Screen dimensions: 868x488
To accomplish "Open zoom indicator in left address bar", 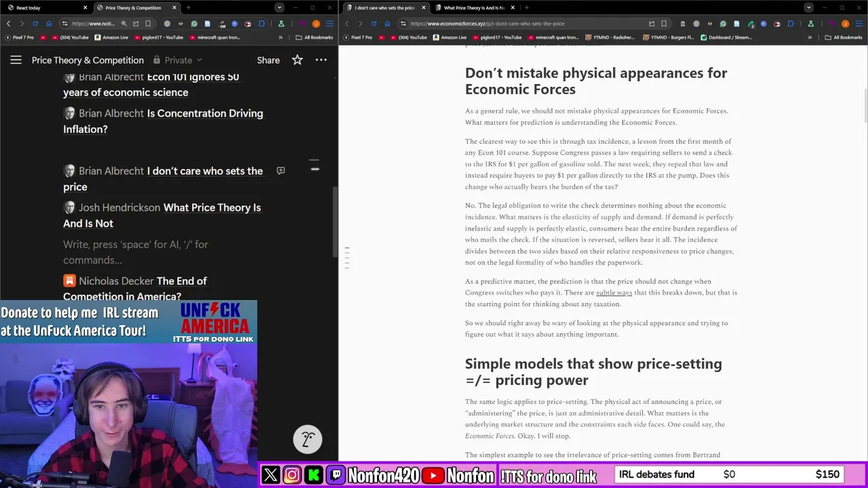I will 124,24.
